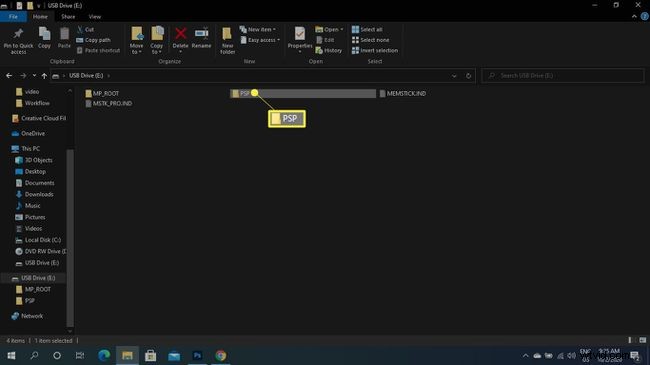Click Paste shortcut in ribbon
The image size is (650, 365).
point(98,50)
